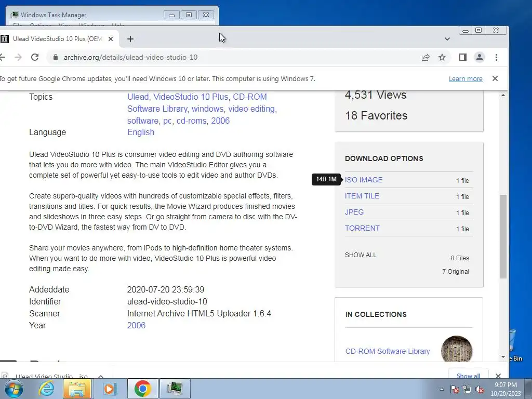532x399 pixels.
Task: Open the Windows Start menu
Action: 14,389
